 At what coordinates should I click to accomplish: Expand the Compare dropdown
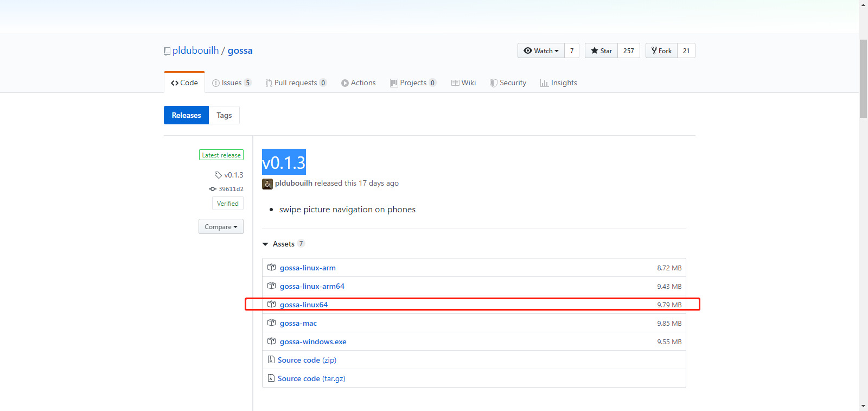pyautogui.click(x=221, y=226)
